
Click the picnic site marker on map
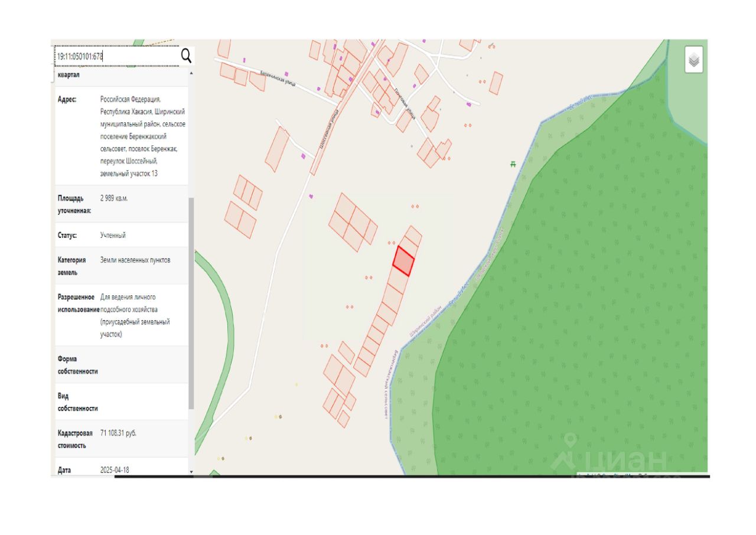[513, 164]
